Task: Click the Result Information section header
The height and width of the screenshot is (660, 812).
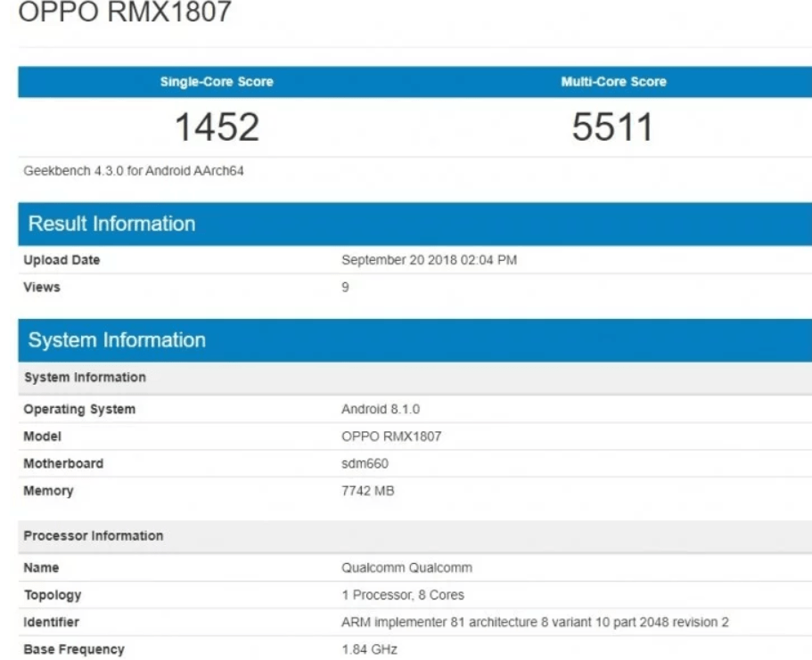Action: [111, 224]
